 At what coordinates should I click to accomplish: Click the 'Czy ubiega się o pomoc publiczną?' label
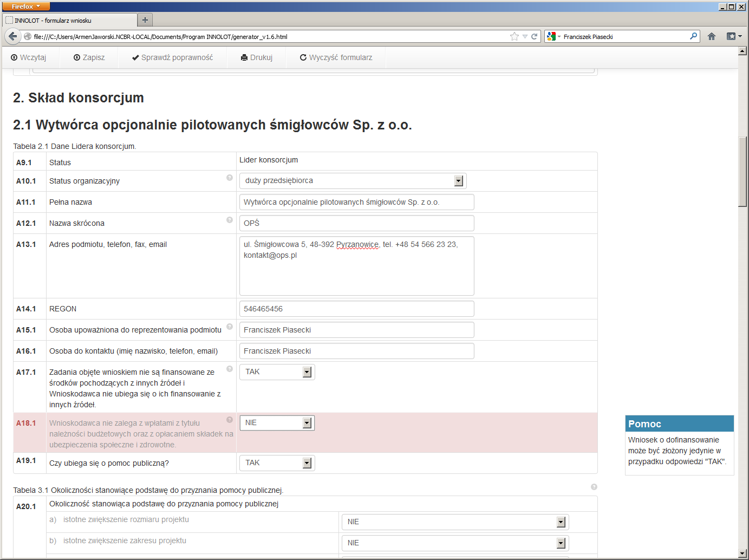coord(109,463)
